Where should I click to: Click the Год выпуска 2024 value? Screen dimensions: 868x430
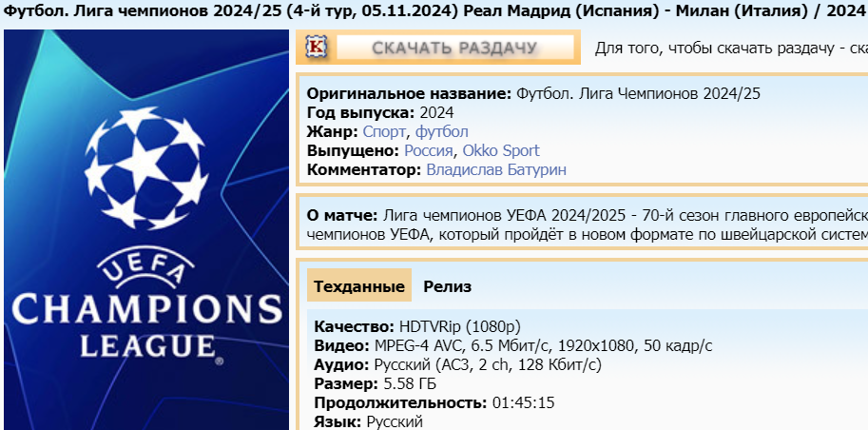point(436,113)
